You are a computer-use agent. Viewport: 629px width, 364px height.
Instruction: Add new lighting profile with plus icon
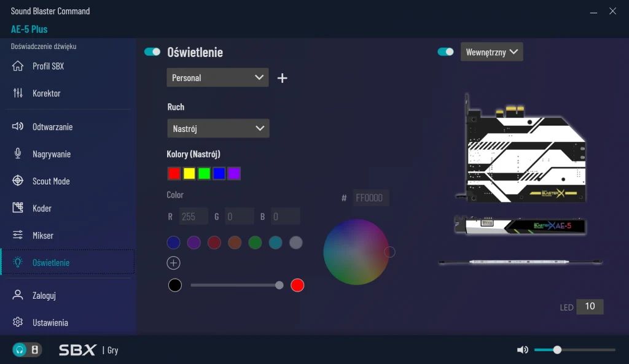(x=283, y=78)
